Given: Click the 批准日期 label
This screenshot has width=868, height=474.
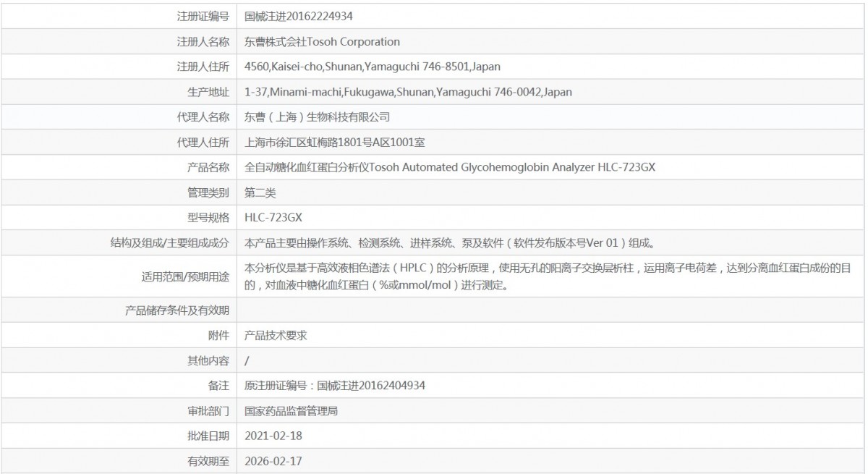Looking at the screenshot, I should point(208,436).
